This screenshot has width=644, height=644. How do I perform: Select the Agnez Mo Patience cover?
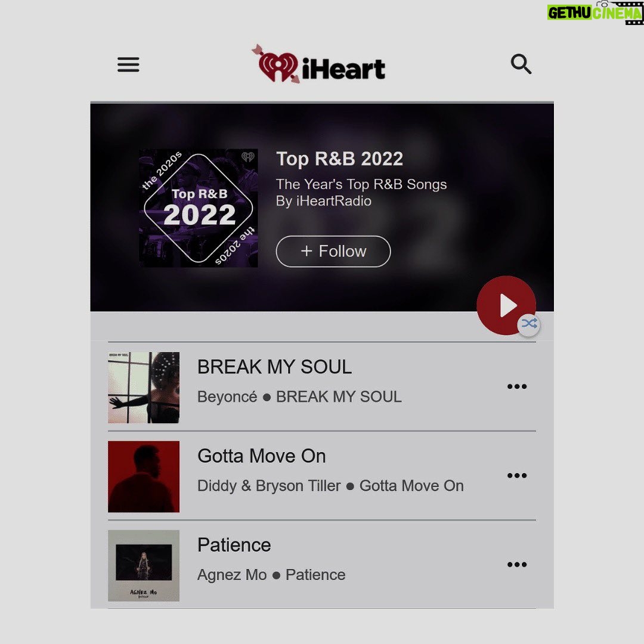tap(144, 565)
